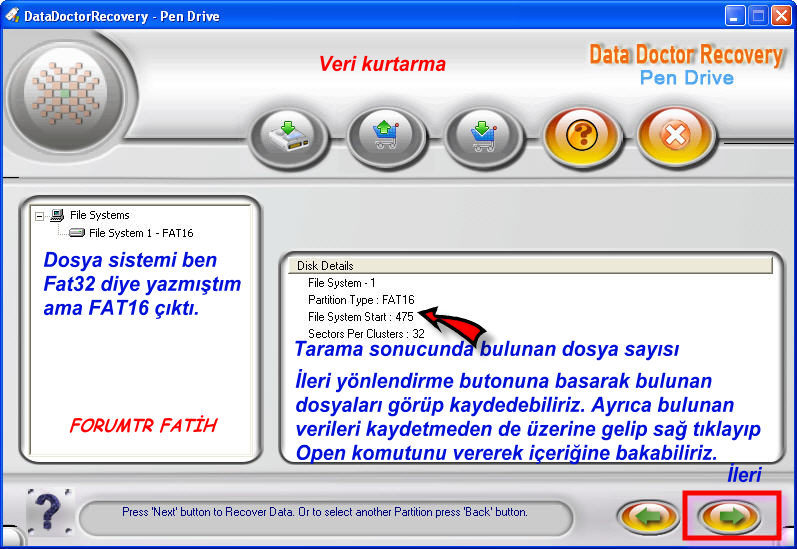This screenshot has height=549, width=797.
Task: Select the File Systems root item
Action: (x=100, y=215)
